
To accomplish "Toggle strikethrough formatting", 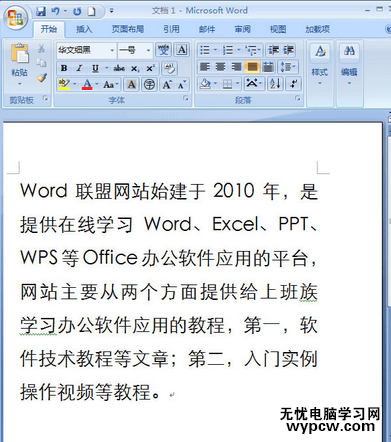I will coord(119,68).
